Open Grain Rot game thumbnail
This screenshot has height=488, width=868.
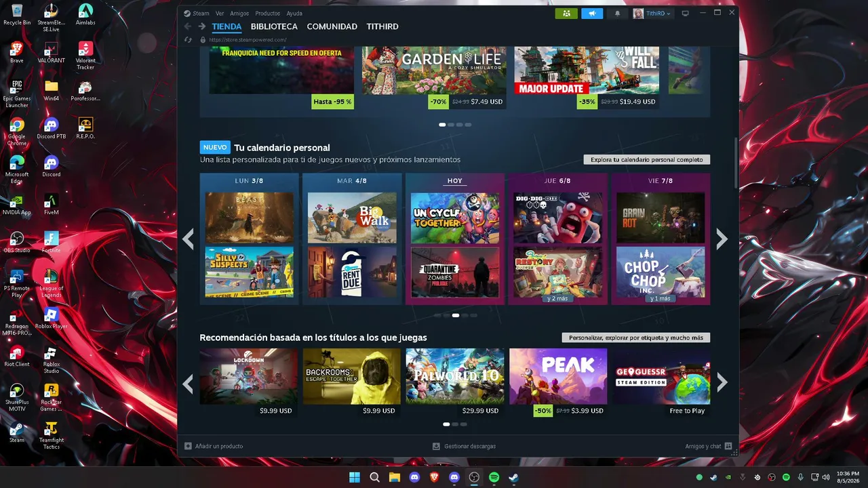[660, 218]
